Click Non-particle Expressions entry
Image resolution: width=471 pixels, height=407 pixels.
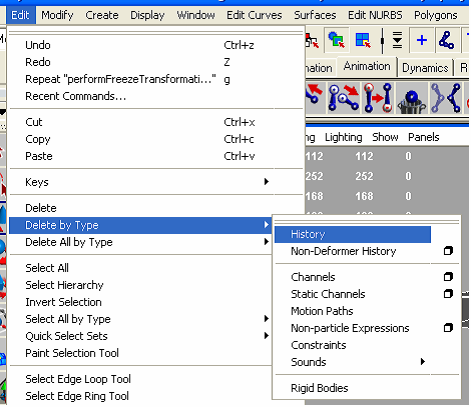[353, 328]
